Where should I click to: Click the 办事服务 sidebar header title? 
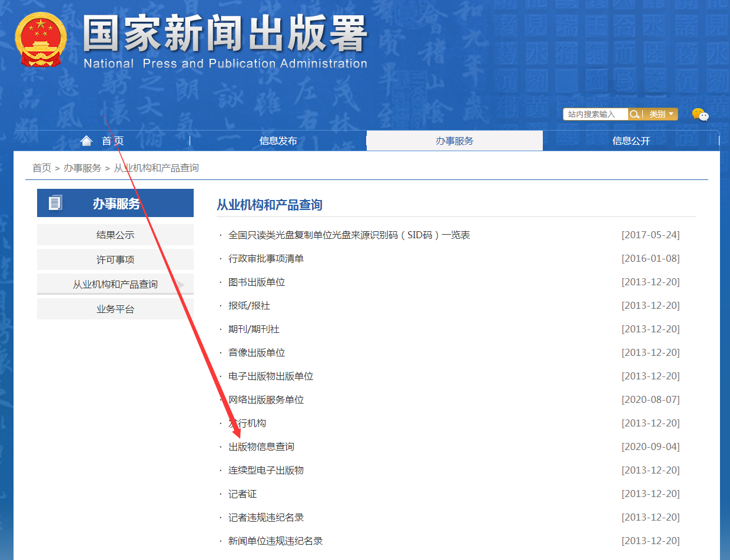[x=117, y=204]
